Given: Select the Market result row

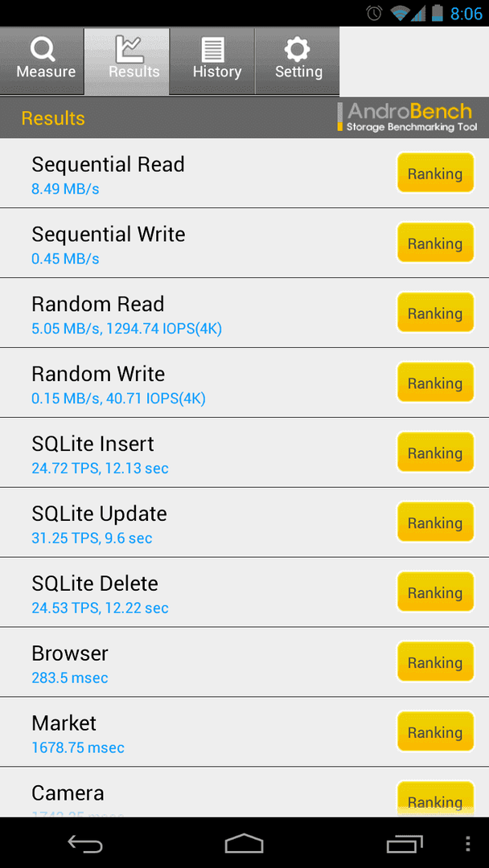Looking at the screenshot, I should pos(244,732).
